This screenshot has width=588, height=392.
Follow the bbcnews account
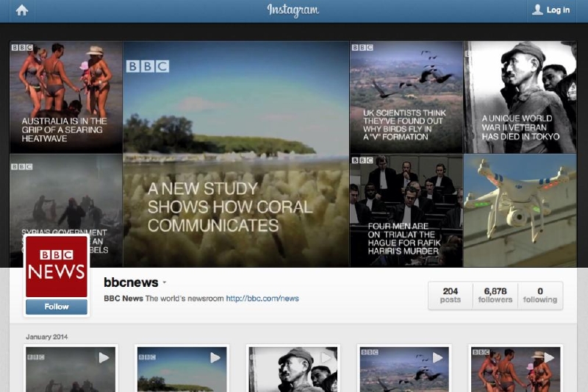57,307
